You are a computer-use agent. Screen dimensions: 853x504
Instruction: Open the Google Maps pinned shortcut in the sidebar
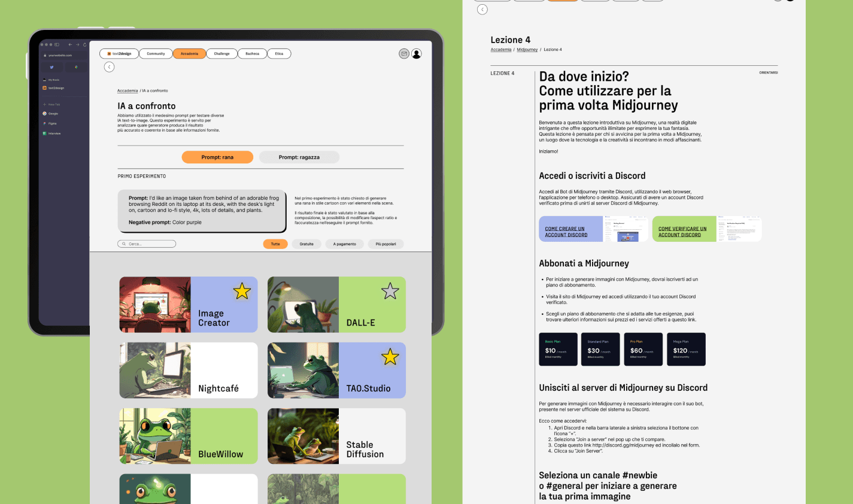pyautogui.click(x=76, y=67)
